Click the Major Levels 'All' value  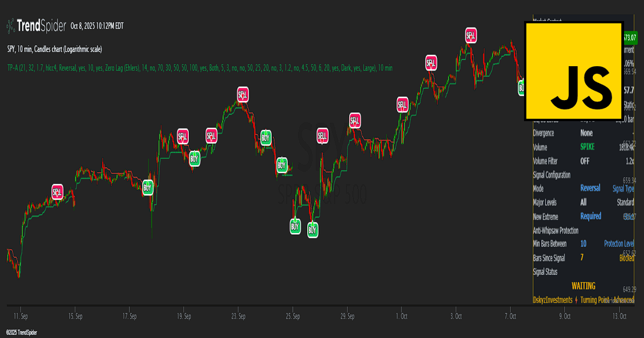click(x=583, y=202)
